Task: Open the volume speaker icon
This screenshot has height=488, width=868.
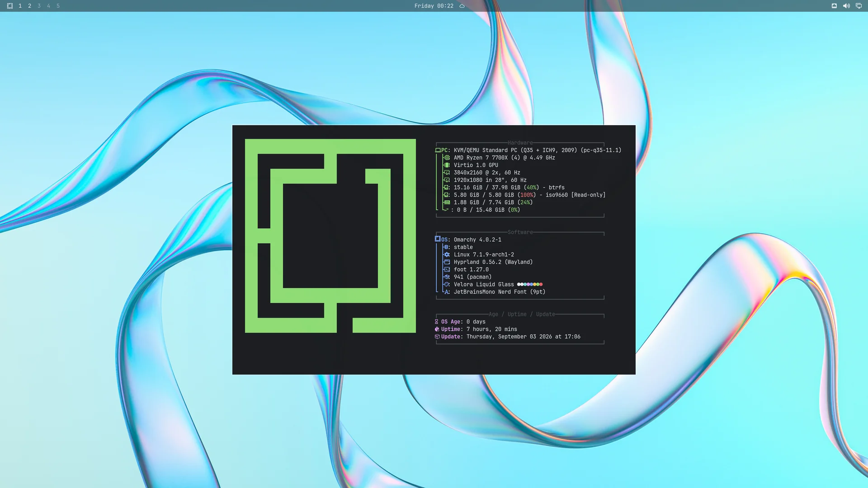Action: 846,6
